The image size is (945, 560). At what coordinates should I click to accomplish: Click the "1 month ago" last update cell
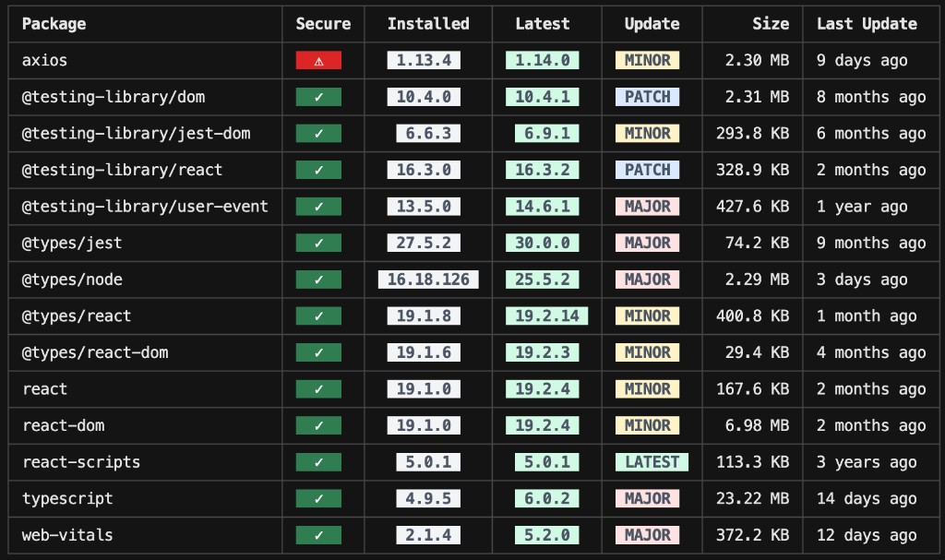867,316
